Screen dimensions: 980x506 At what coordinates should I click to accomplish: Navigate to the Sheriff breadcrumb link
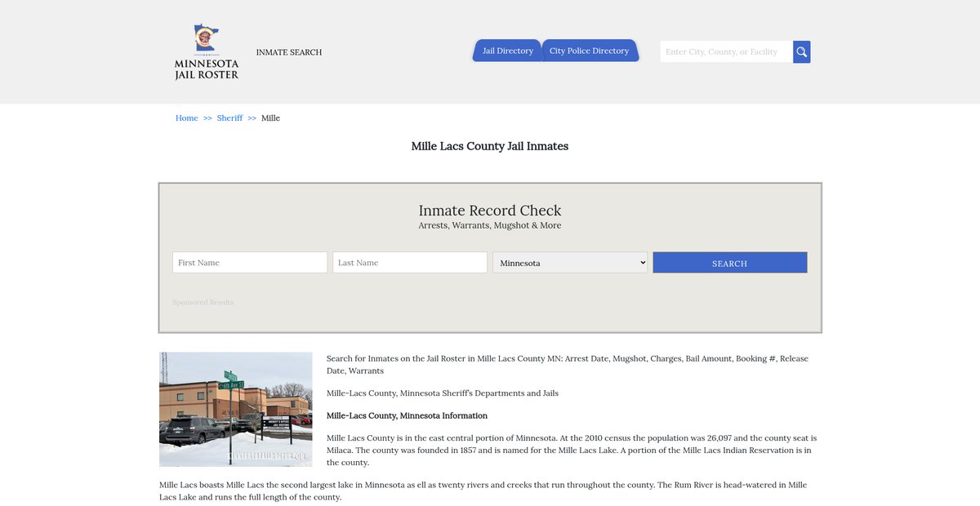pyautogui.click(x=229, y=118)
